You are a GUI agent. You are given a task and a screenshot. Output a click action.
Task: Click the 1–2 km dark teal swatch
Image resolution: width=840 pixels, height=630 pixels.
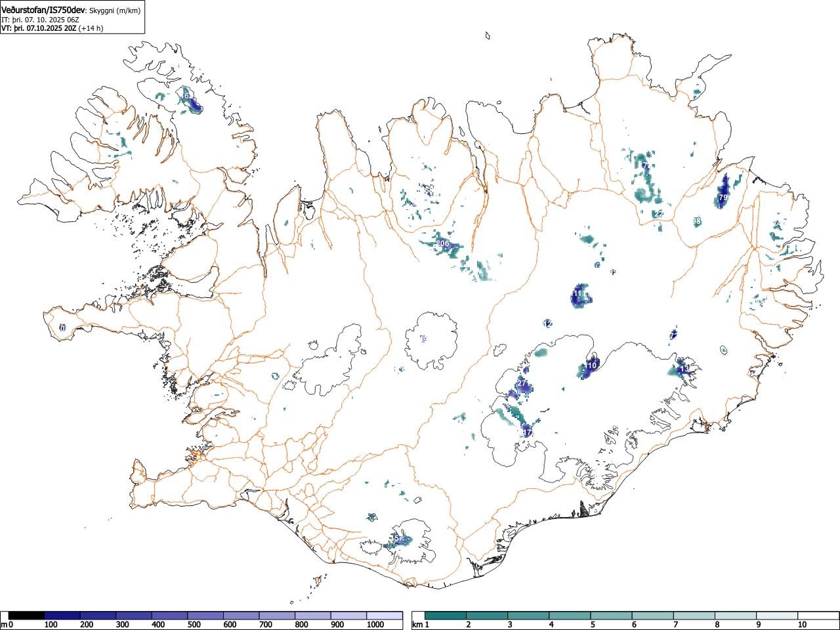(x=446, y=616)
